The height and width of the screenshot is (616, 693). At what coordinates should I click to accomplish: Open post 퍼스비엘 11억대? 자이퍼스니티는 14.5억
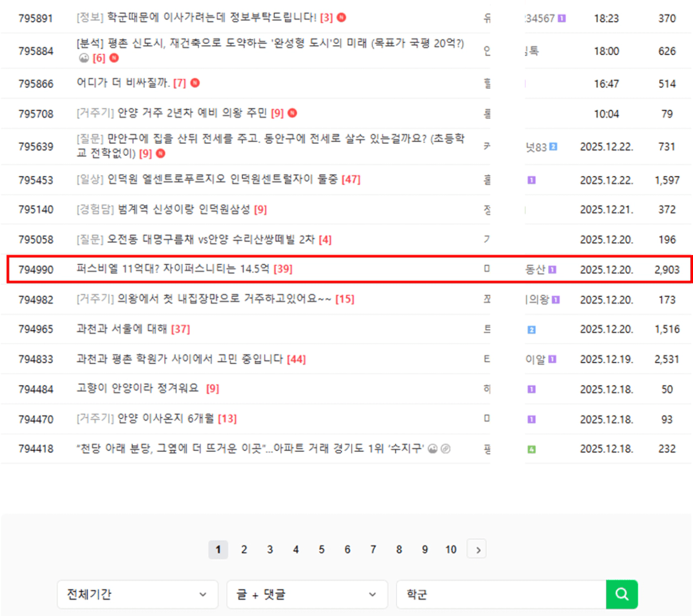click(173, 268)
